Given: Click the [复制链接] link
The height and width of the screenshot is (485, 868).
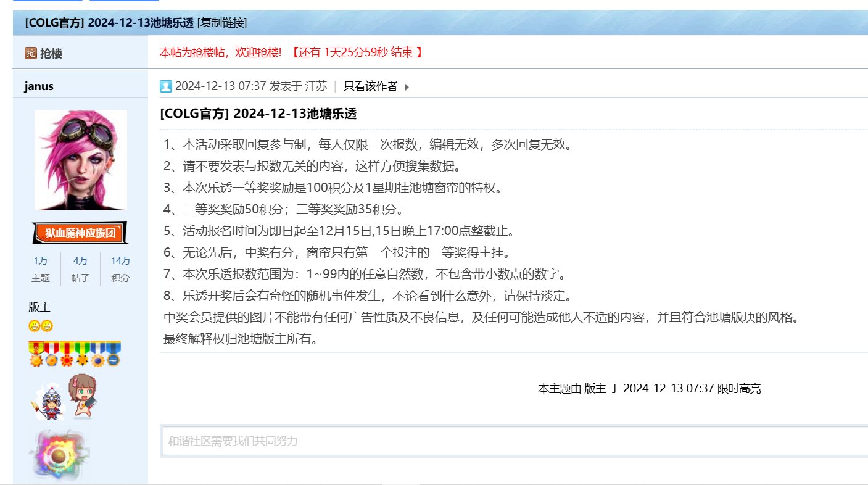Looking at the screenshot, I should tap(222, 23).
